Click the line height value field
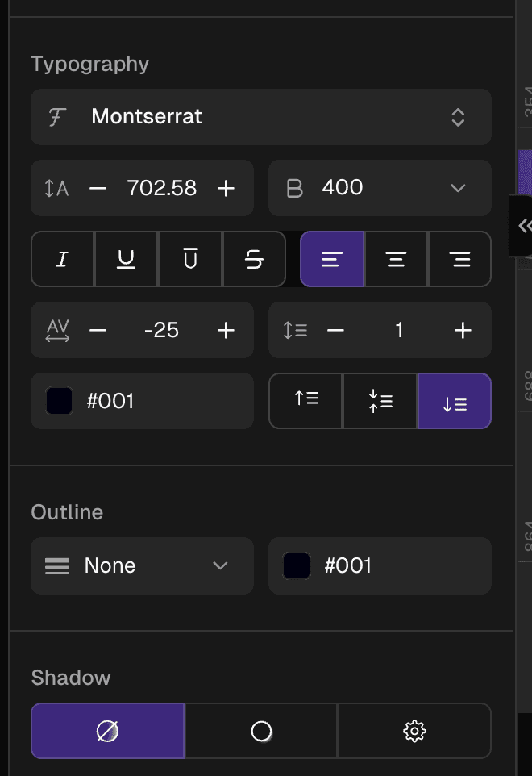The height and width of the screenshot is (776, 532). 399,330
